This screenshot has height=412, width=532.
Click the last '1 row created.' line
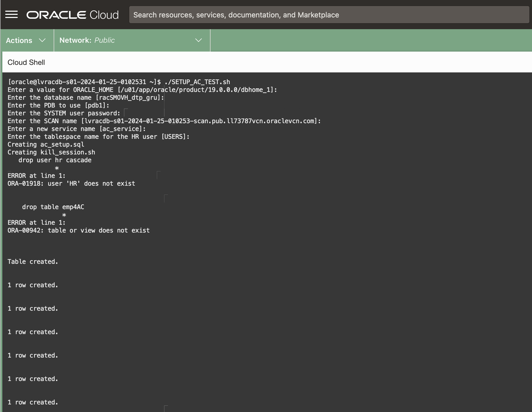[x=33, y=402]
